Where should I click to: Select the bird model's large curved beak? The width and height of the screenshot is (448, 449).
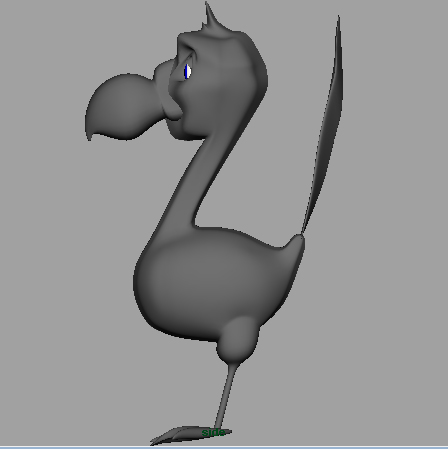coord(125,107)
